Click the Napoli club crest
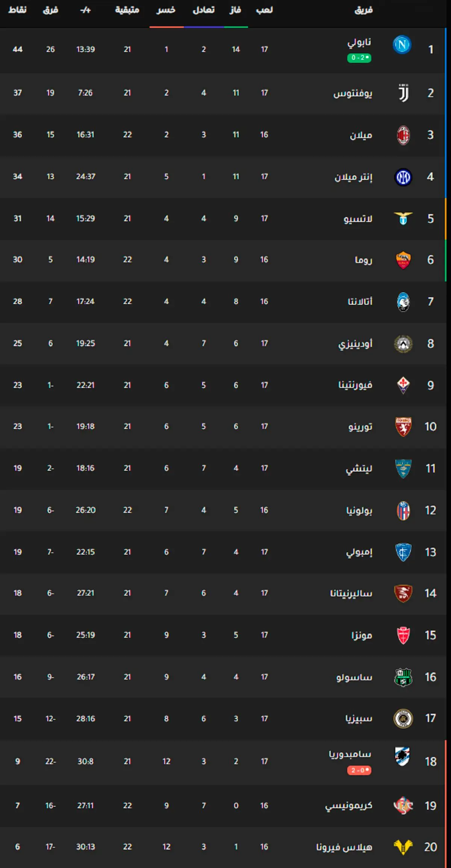Viewport: 451px width, 868px height. coord(402,45)
